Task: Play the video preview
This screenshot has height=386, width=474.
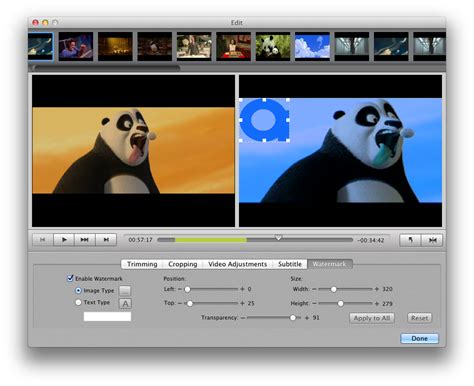Action: 64,240
